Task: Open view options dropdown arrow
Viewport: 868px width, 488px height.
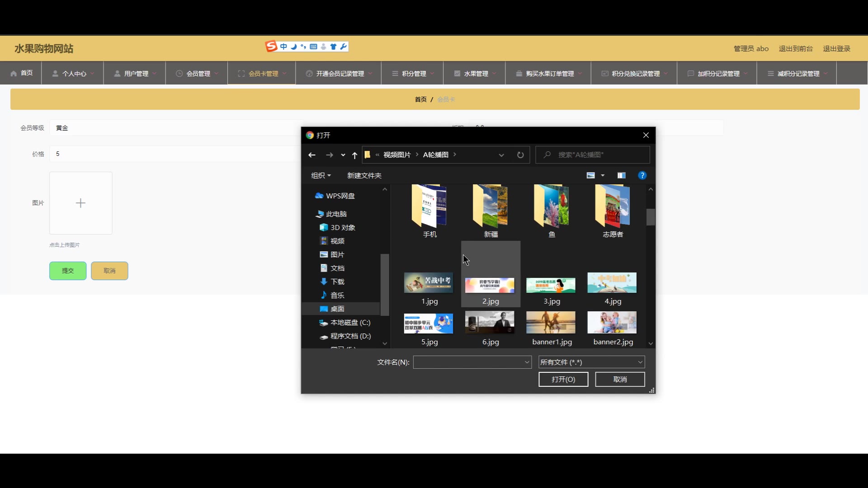Action: [603, 175]
